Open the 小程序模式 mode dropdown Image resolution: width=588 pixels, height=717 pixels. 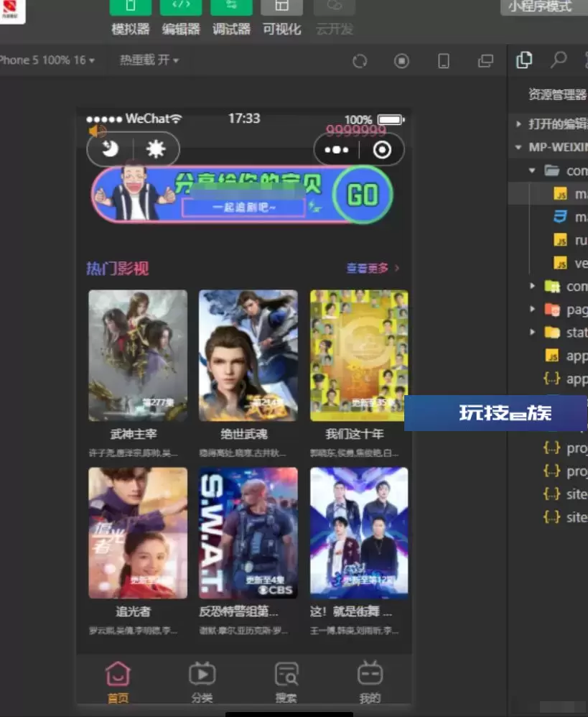543,7
